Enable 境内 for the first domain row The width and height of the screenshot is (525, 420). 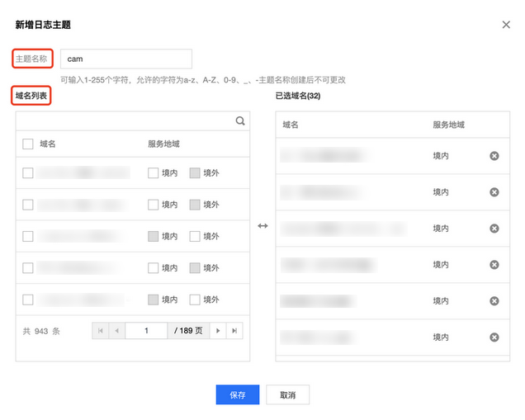[x=153, y=173]
